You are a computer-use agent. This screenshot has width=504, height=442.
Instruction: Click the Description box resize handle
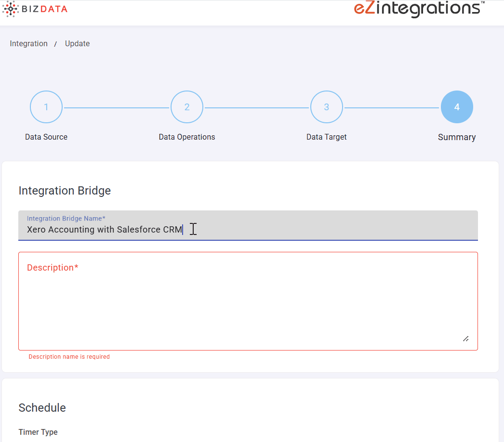[x=465, y=339]
